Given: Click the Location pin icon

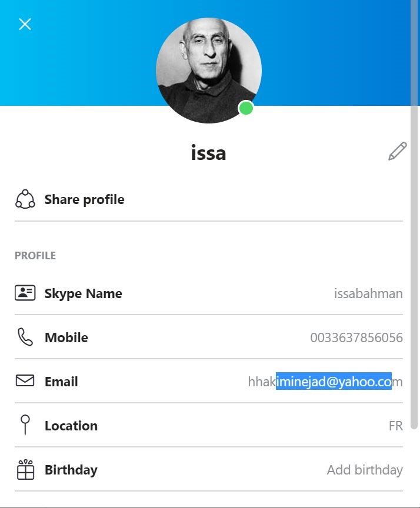Looking at the screenshot, I should point(25,425).
